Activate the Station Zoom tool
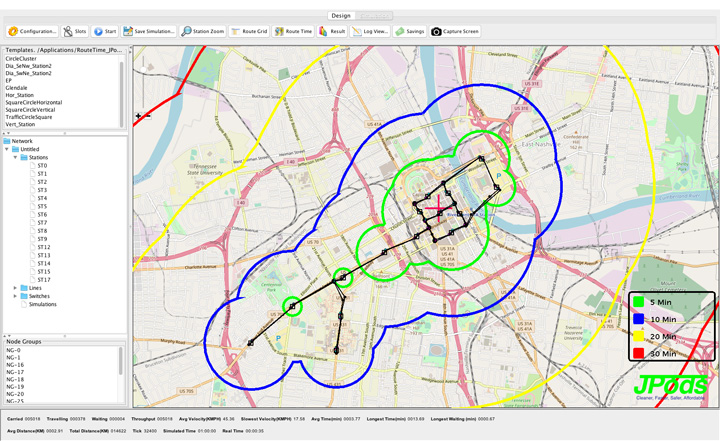The width and height of the screenshot is (720, 441). [203, 32]
